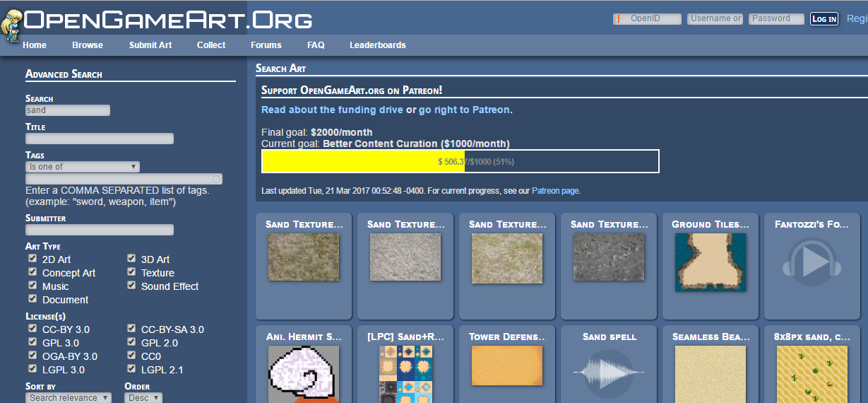Follow the 'go right to Patreon' link
The image size is (868, 403).
464,110
